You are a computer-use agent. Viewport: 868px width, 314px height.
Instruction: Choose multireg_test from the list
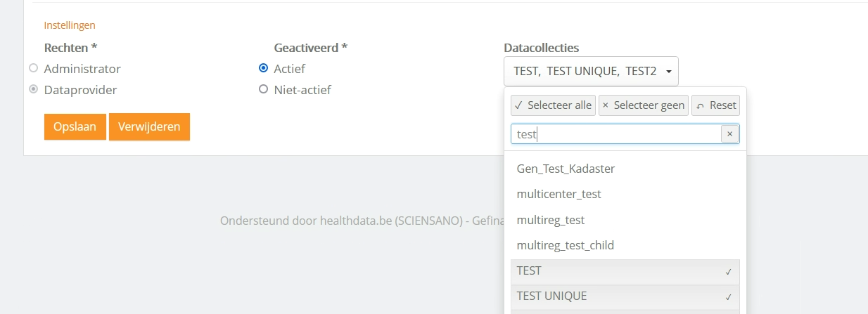[550, 221]
